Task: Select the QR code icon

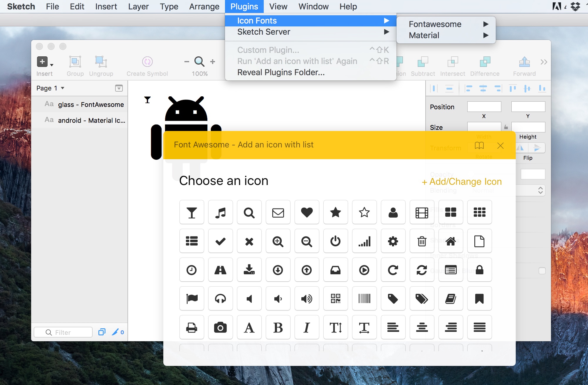Action: (x=335, y=299)
